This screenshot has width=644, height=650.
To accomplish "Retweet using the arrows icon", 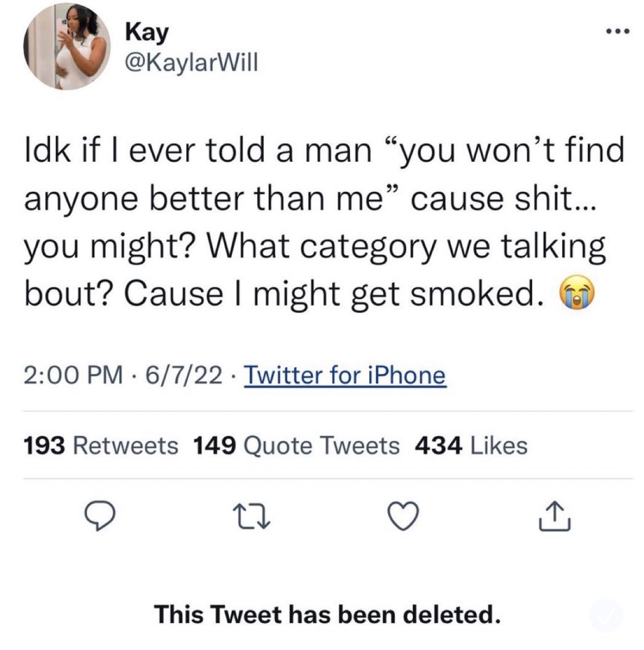I will pos(251,516).
